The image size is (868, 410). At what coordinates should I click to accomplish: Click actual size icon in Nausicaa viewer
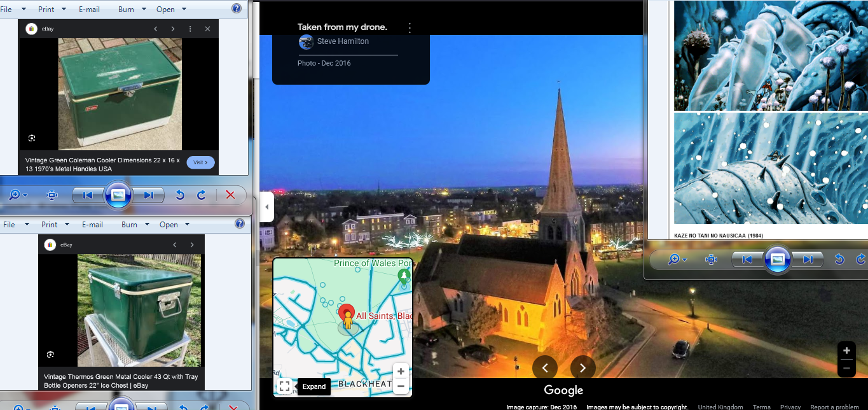[712, 259]
